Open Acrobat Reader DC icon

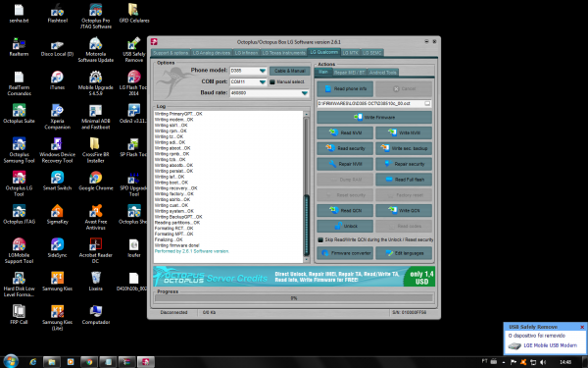96,250
